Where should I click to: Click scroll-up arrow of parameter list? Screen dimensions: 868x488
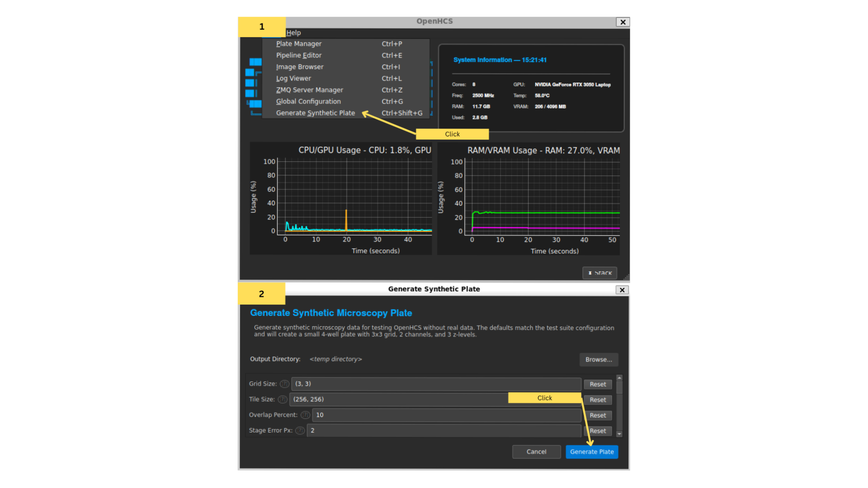[x=619, y=378]
